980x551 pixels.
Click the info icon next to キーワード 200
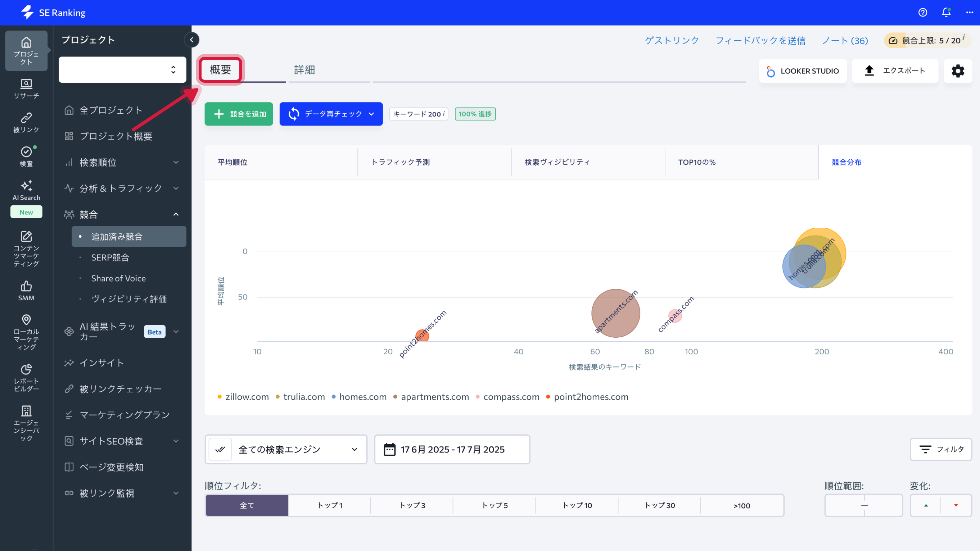coord(444,113)
